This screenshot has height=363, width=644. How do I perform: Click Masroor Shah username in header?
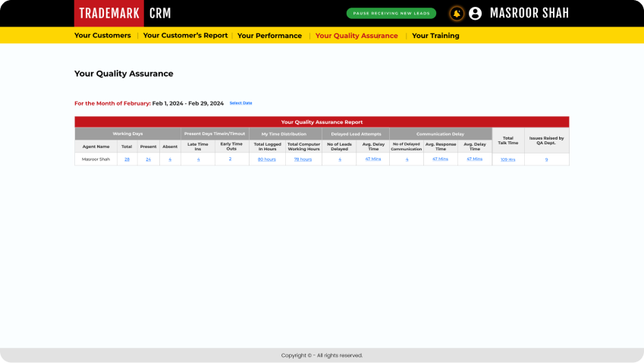click(529, 14)
